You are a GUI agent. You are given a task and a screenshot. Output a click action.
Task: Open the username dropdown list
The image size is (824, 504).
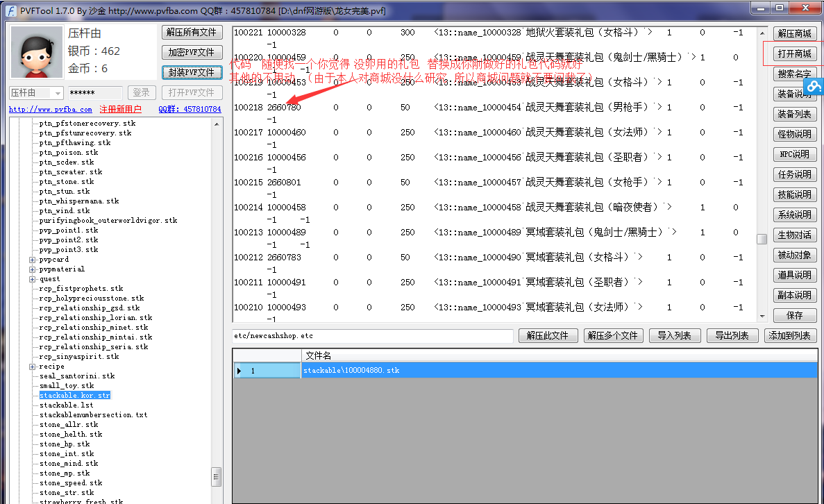coord(57,93)
